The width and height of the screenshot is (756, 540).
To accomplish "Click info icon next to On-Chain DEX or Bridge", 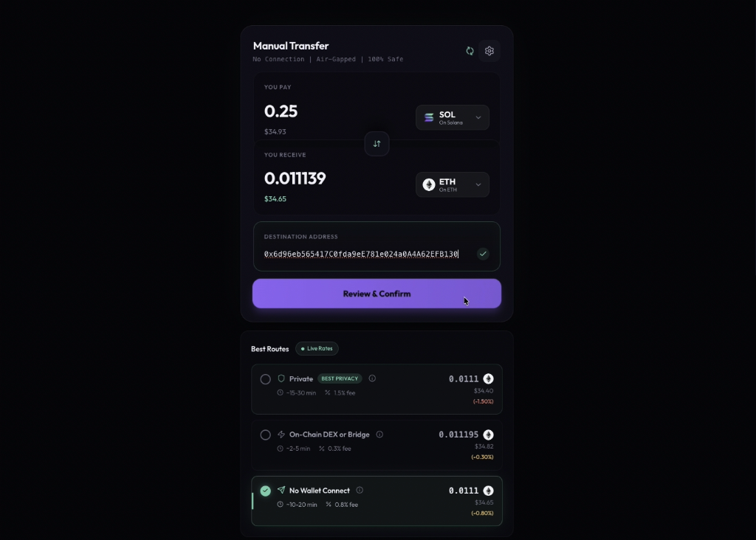I will point(379,435).
